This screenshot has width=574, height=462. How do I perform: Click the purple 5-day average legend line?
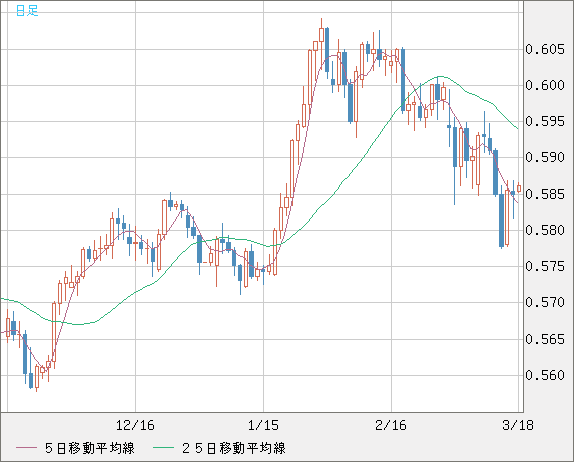26,448
